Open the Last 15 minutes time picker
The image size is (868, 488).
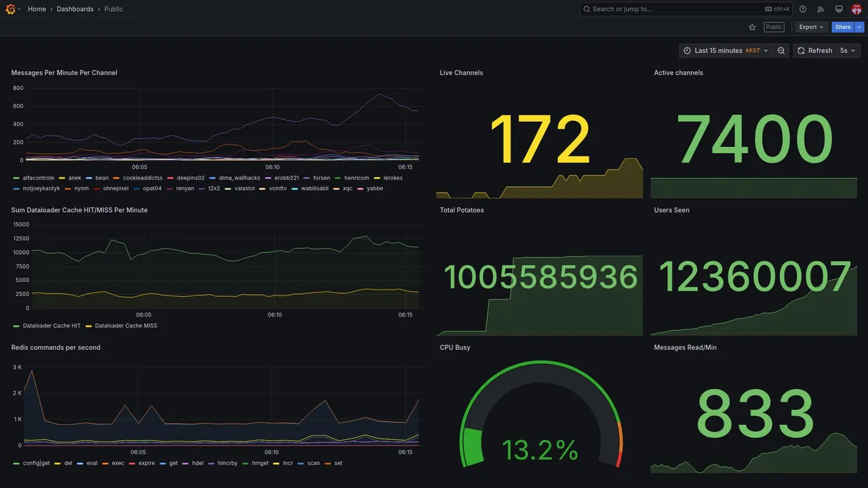click(x=726, y=51)
